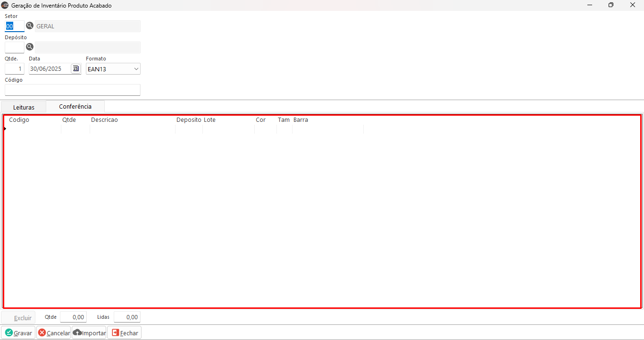Click the Setor search magnifier icon
644x340 pixels.
point(30,26)
